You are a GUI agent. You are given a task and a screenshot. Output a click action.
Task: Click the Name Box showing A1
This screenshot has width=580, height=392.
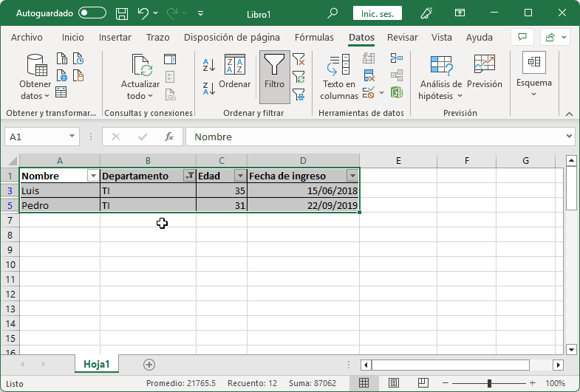point(35,137)
